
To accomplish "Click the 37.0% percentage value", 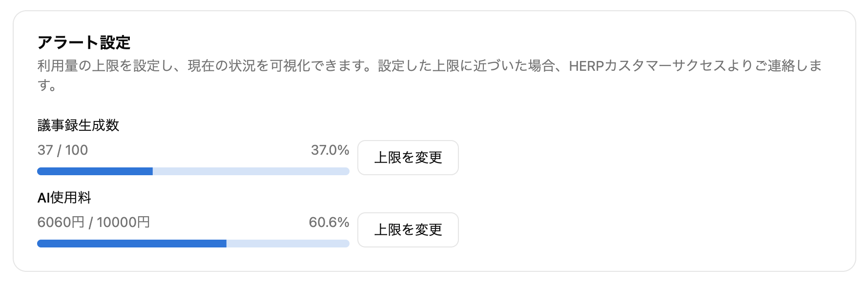I will pyautogui.click(x=330, y=150).
